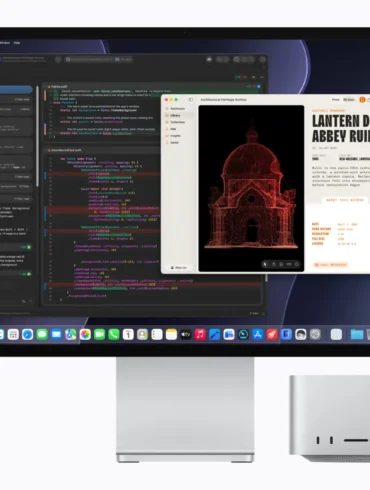370x490 pixels.
Task: Open Collections in the archive sidebar
Action: (178, 122)
